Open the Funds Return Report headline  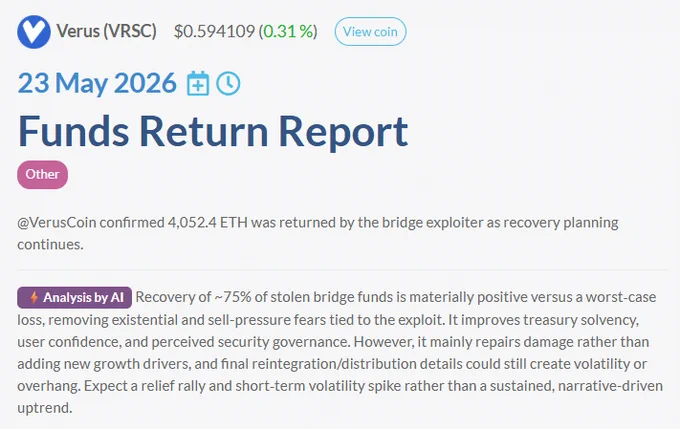pyautogui.click(x=213, y=131)
